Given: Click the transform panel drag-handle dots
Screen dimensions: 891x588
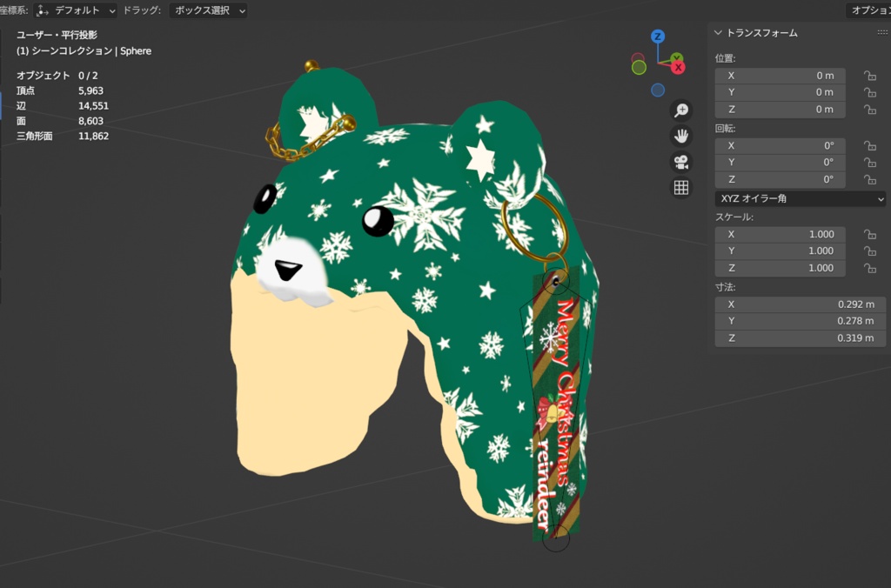Looking at the screenshot, I should 882,33.
